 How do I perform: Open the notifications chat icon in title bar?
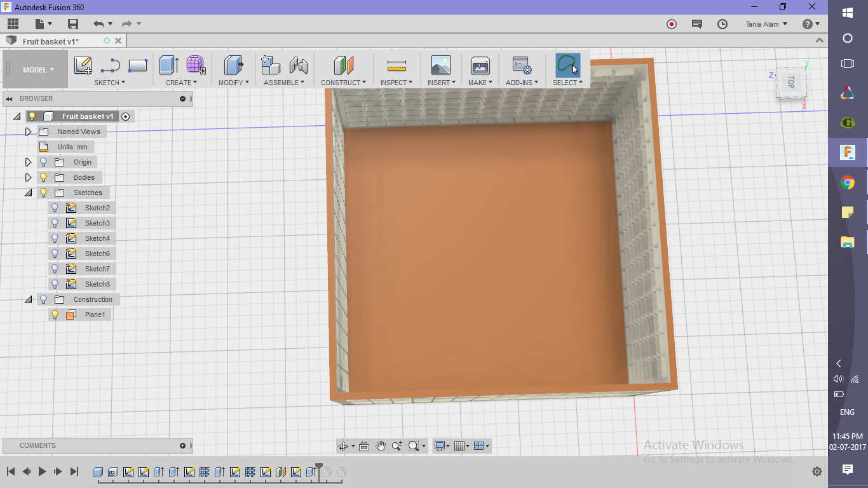(697, 24)
